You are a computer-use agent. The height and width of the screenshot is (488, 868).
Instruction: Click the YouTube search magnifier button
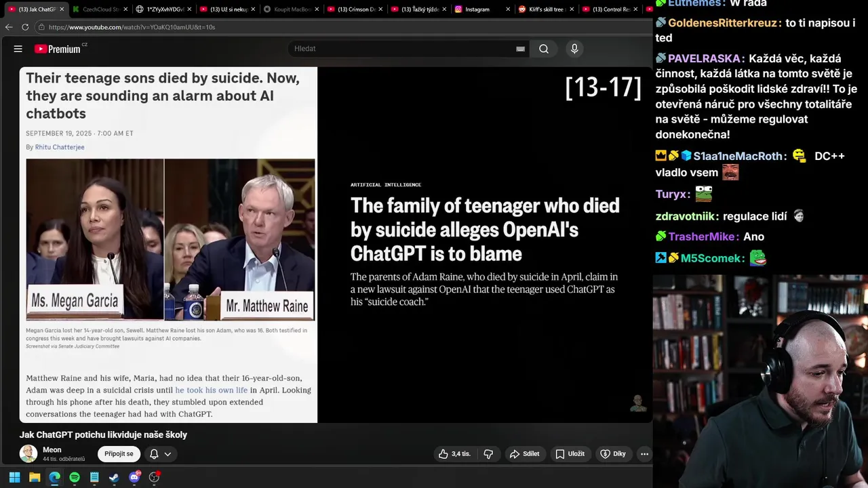click(x=544, y=49)
